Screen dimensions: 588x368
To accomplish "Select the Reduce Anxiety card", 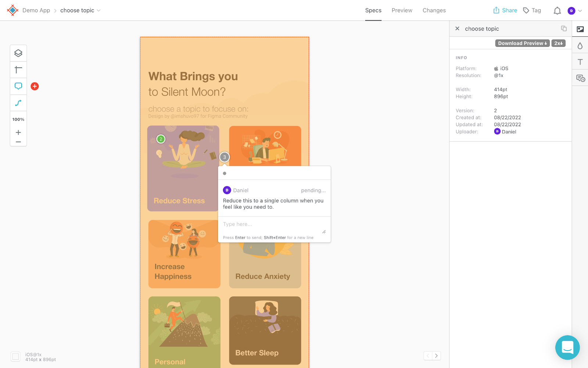I will (265, 266).
